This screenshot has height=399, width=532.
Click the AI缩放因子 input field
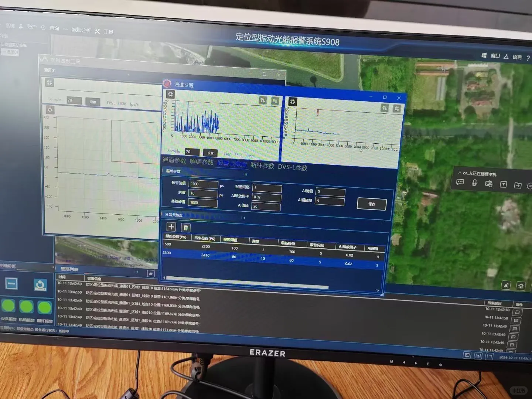click(x=266, y=197)
